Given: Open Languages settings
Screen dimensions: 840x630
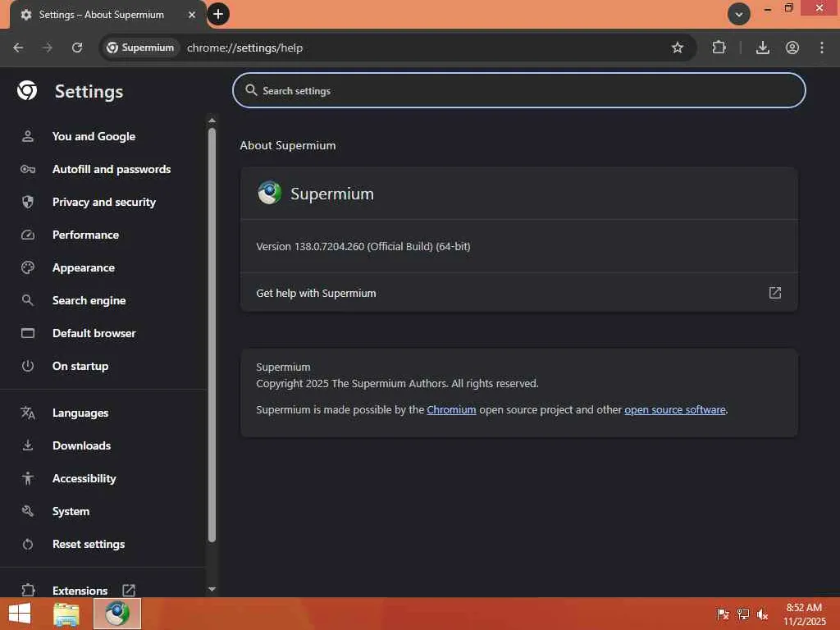Looking at the screenshot, I should pyautogui.click(x=80, y=413).
